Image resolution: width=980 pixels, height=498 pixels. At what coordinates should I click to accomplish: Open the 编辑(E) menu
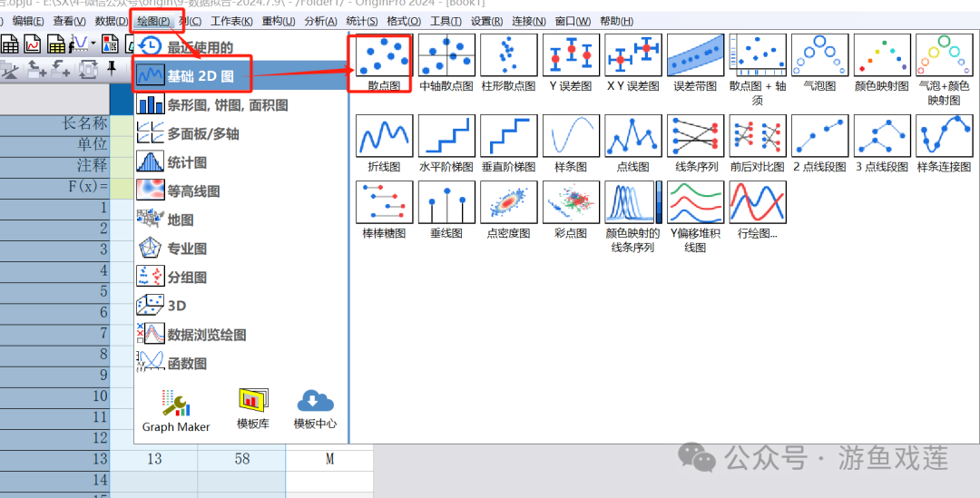click(28, 21)
